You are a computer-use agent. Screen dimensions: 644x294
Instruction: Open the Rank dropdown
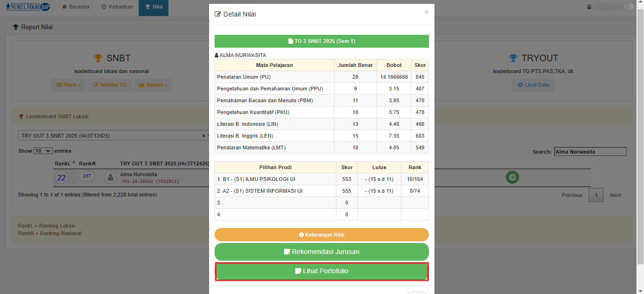[x=69, y=85]
